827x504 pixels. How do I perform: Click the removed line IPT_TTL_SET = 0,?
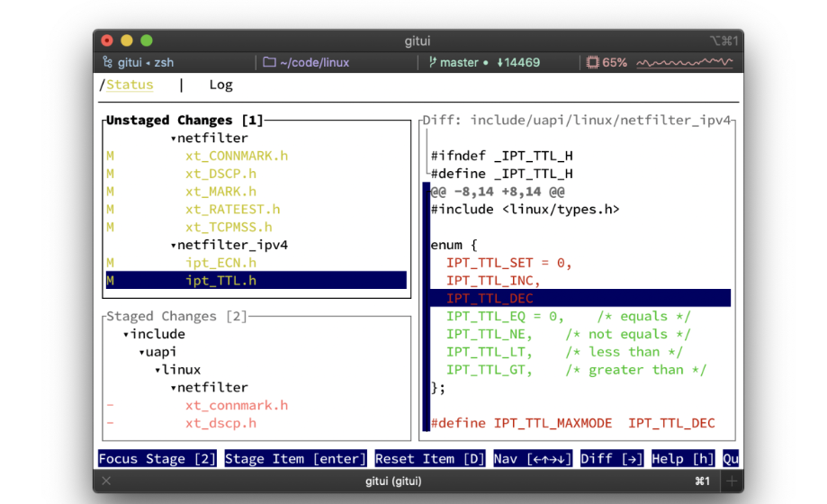[509, 263]
